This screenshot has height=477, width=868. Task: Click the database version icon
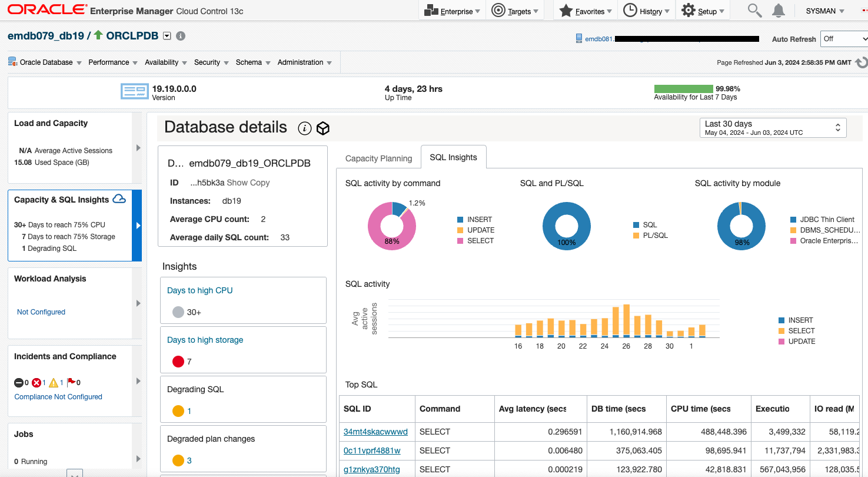click(x=135, y=91)
